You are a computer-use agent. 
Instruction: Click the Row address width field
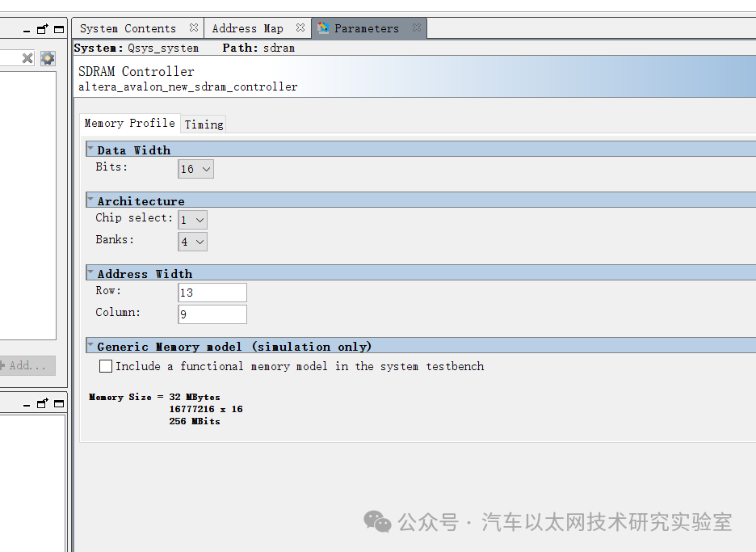[212, 293]
